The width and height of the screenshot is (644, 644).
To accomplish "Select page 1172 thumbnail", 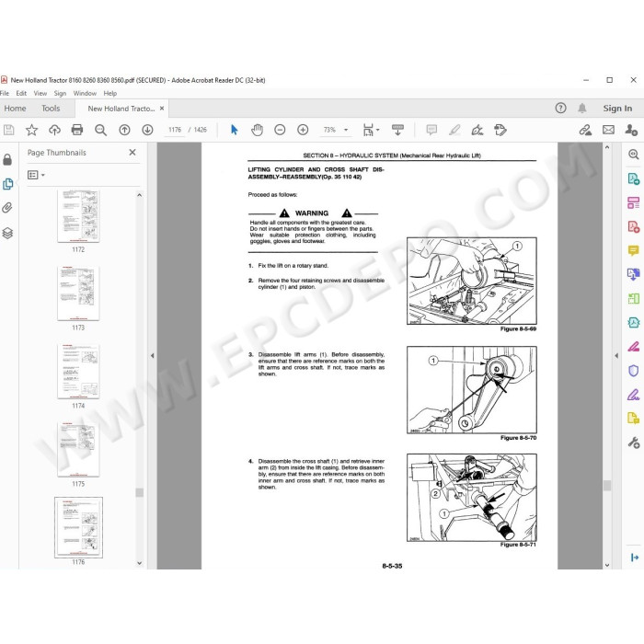I will [x=78, y=216].
